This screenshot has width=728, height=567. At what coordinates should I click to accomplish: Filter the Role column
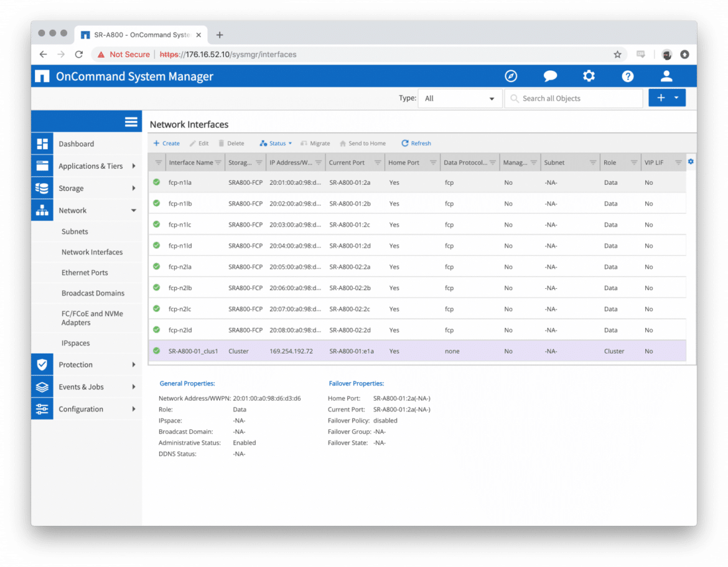click(634, 162)
